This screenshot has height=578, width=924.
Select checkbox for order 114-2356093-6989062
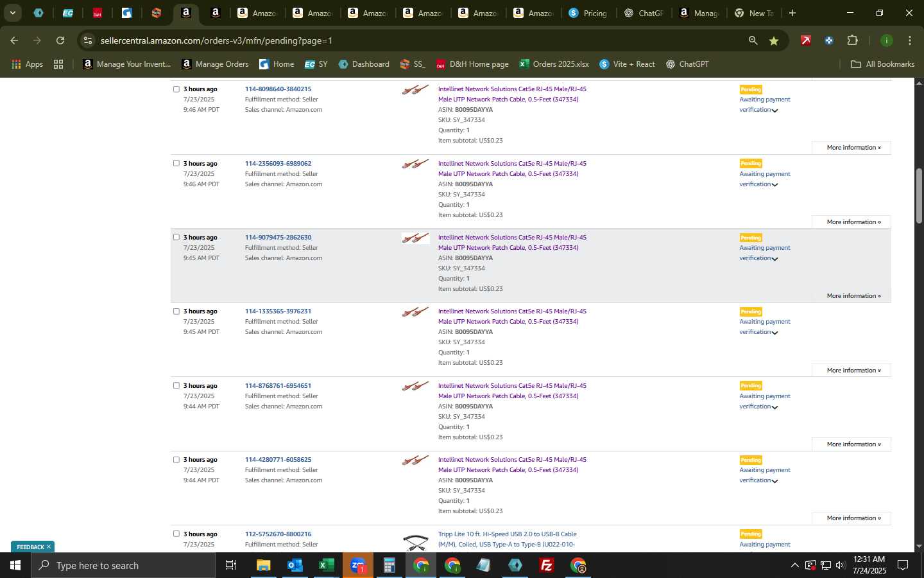[x=176, y=163]
